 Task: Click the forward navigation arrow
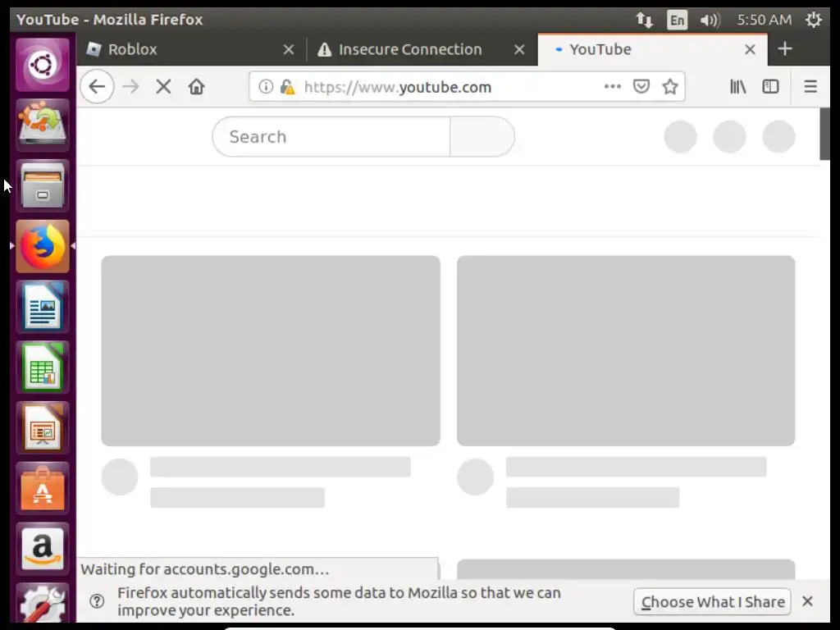pos(130,86)
